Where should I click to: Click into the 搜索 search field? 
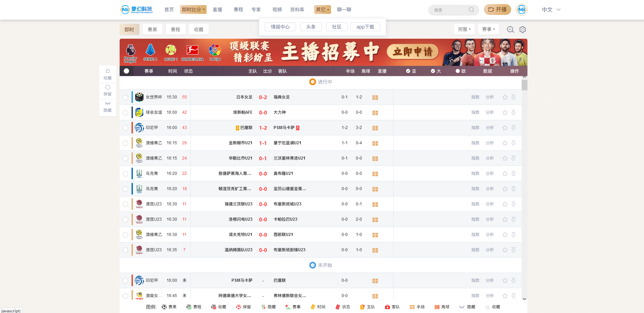tap(449, 10)
